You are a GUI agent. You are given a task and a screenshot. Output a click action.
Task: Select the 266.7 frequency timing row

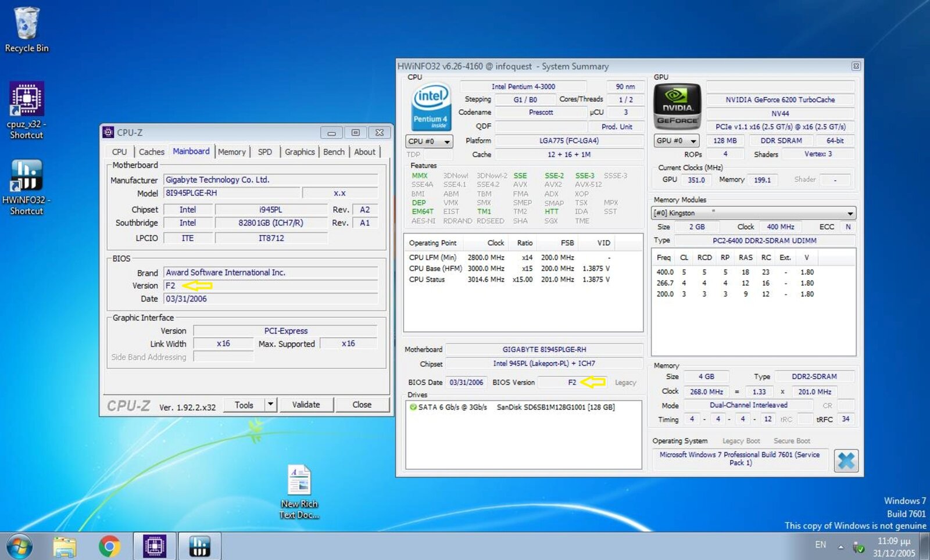[x=753, y=283]
